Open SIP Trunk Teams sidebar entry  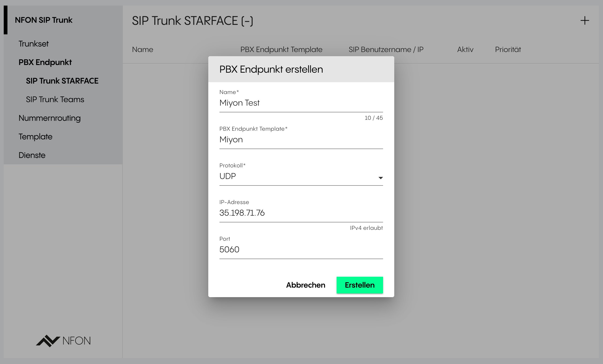click(x=55, y=100)
